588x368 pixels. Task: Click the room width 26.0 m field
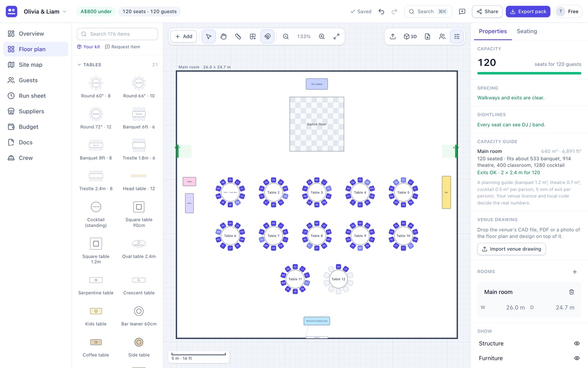point(503,308)
